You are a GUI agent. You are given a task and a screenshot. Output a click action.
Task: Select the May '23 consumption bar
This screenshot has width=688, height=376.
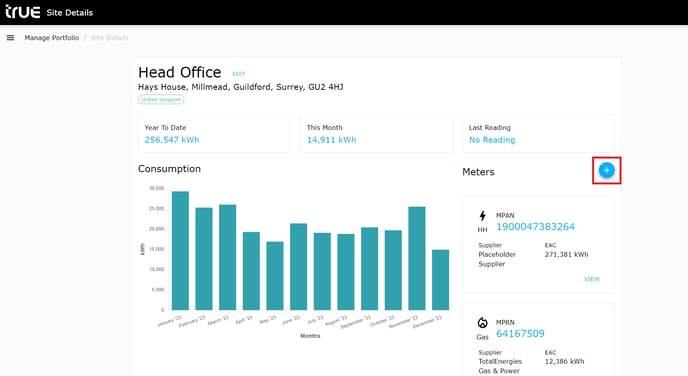pyautogui.click(x=275, y=276)
